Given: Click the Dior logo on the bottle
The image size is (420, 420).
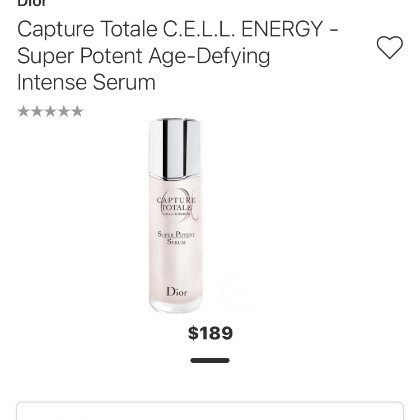Looking at the screenshot, I should pyautogui.click(x=177, y=292).
